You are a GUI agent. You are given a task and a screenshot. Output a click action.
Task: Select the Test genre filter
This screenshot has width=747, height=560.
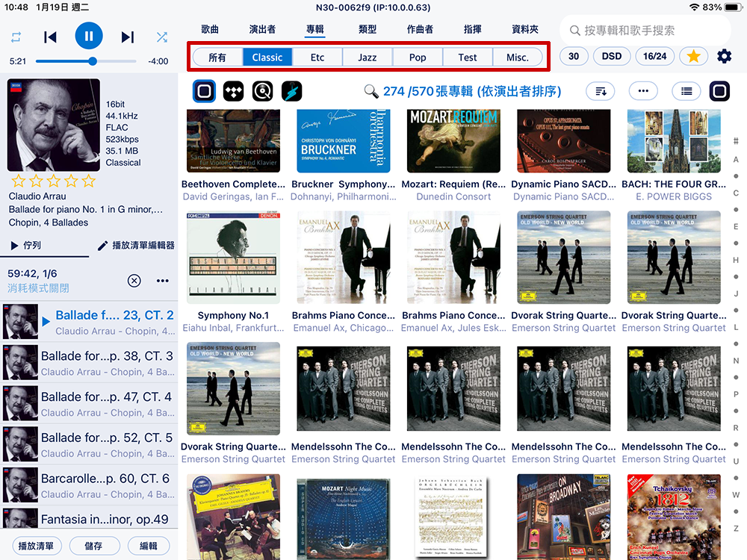(468, 57)
